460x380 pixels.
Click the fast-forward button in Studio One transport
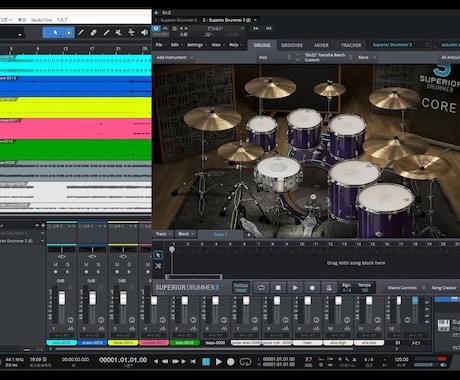(x=175, y=361)
